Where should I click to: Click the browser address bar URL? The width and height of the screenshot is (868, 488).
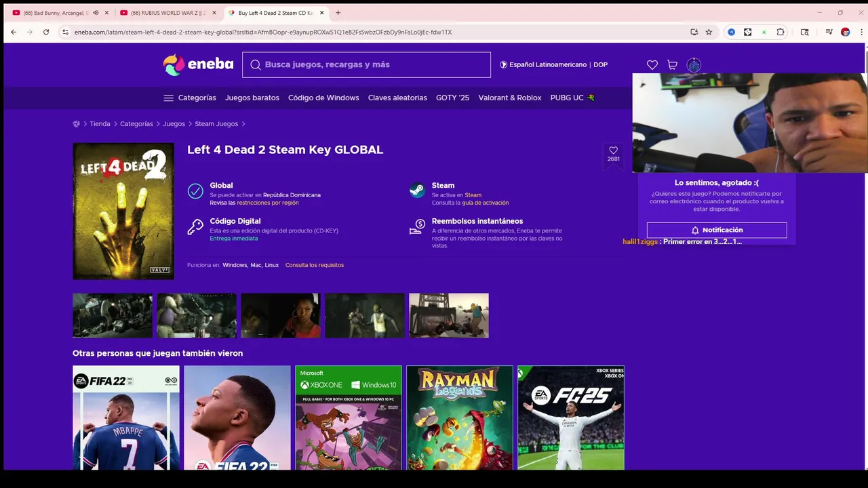point(263,32)
